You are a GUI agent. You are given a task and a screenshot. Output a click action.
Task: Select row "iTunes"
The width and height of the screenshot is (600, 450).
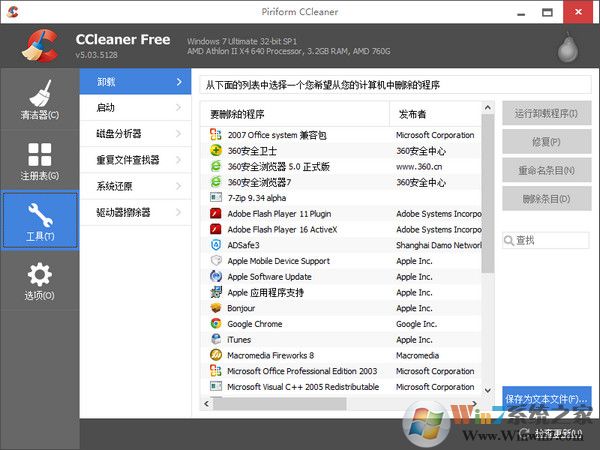point(341,339)
